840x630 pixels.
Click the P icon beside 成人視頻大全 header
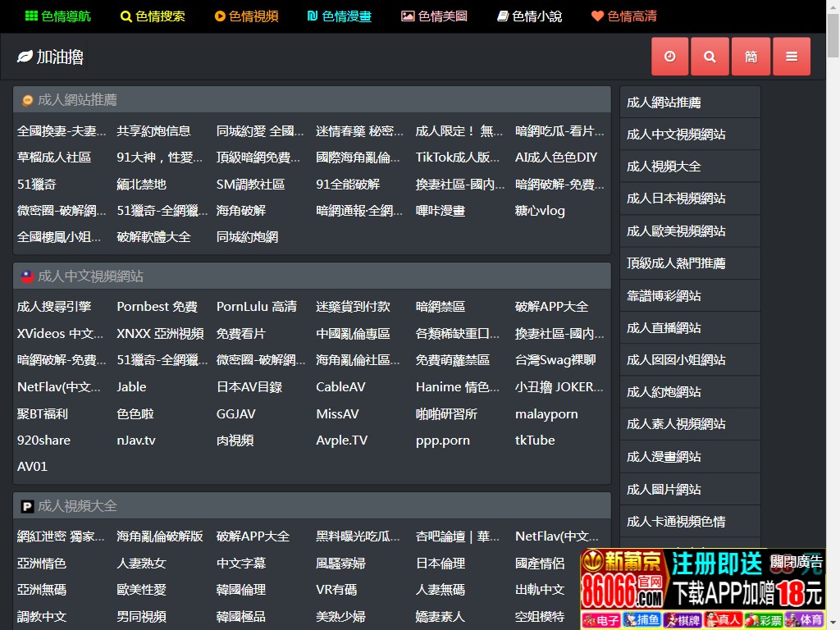[x=27, y=506]
